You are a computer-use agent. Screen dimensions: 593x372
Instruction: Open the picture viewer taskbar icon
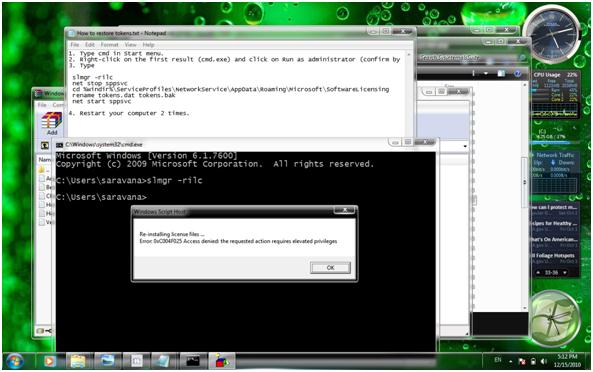107,361
